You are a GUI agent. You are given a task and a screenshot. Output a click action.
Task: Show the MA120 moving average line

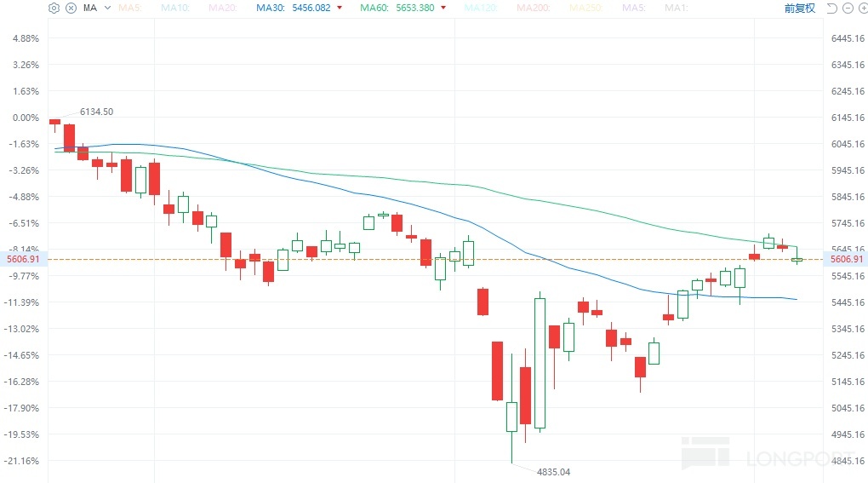[x=483, y=8]
